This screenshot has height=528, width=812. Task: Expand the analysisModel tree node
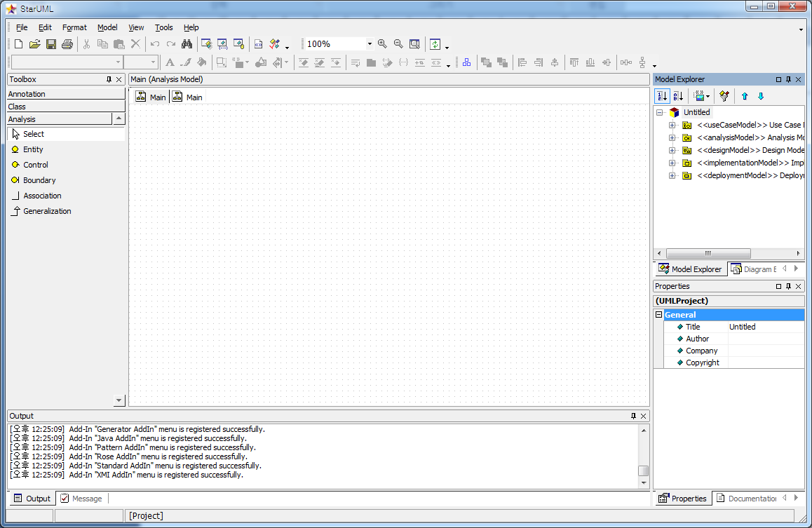point(672,137)
